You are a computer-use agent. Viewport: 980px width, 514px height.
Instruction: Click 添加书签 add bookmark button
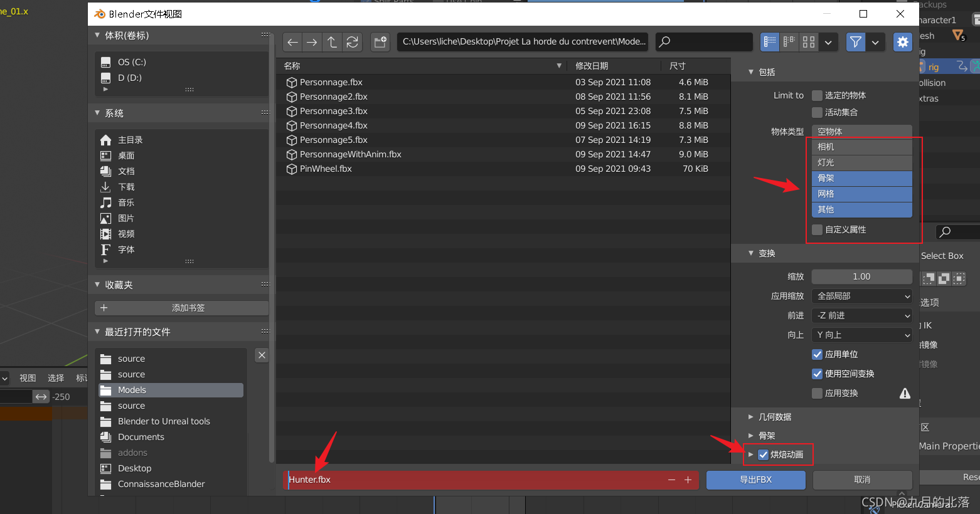[181, 308]
